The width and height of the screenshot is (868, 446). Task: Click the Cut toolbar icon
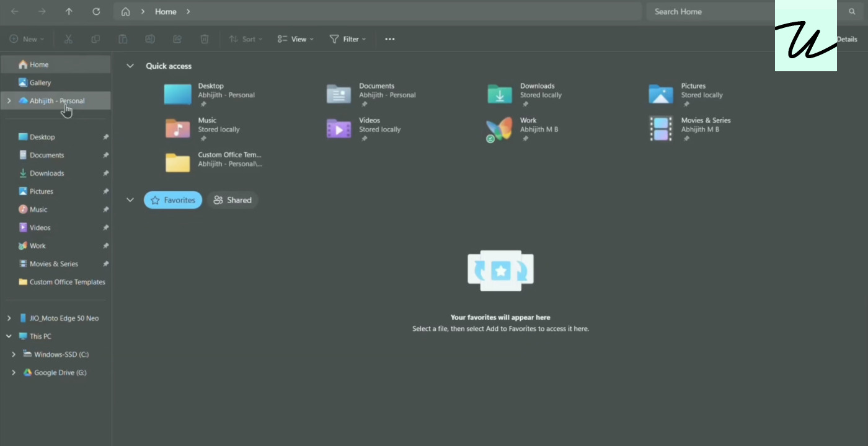click(68, 39)
